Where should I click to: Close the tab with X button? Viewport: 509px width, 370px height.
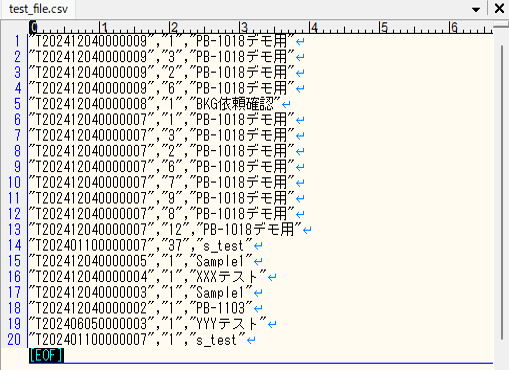point(499,8)
